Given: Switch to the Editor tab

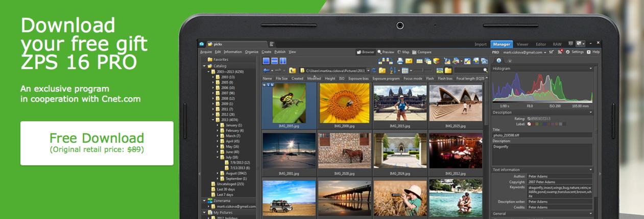Looking at the screenshot, I should coord(541,44).
